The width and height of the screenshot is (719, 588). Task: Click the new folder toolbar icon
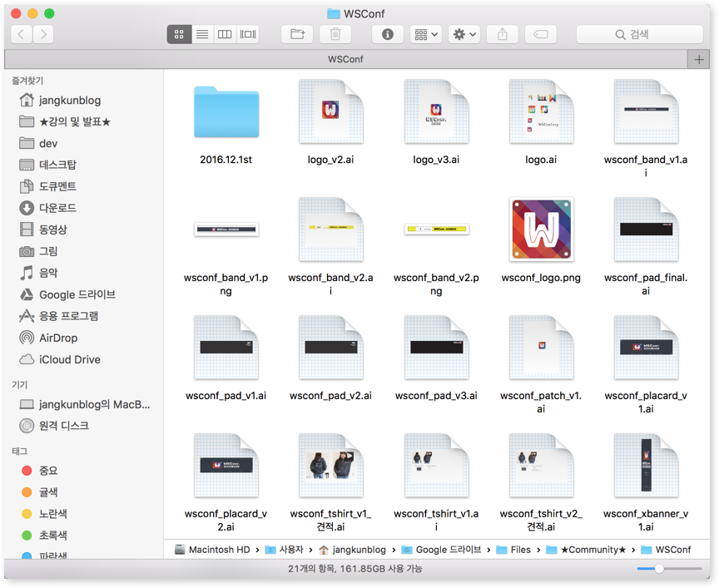(x=296, y=34)
